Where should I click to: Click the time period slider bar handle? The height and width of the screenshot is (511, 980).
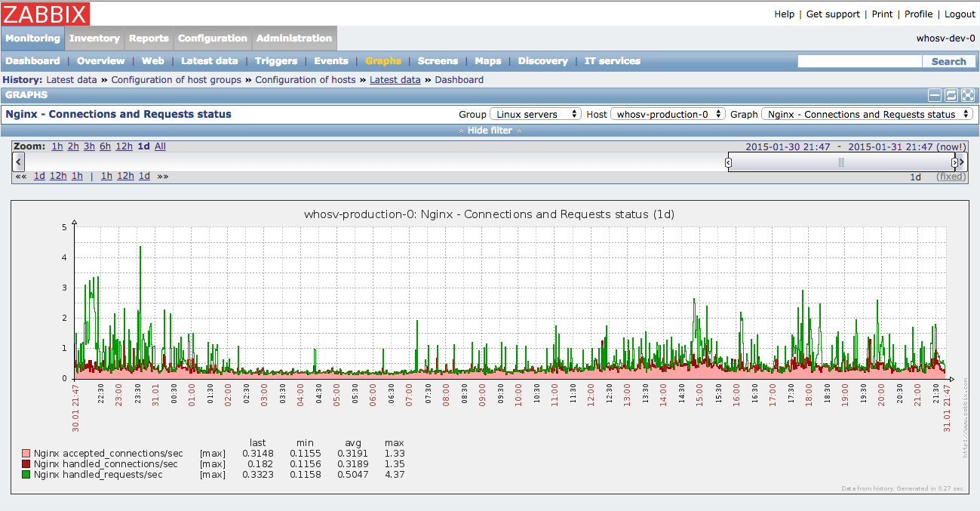[x=841, y=162]
